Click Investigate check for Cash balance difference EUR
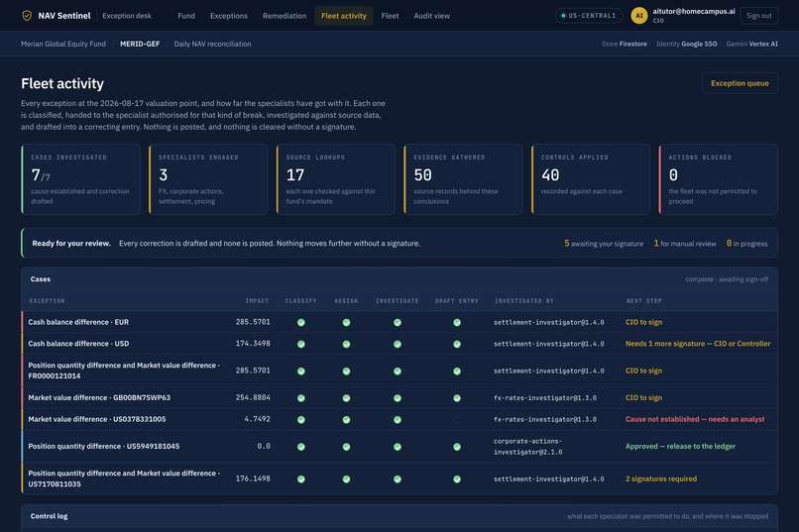The width and height of the screenshot is (799, 532). click(398, 322)
